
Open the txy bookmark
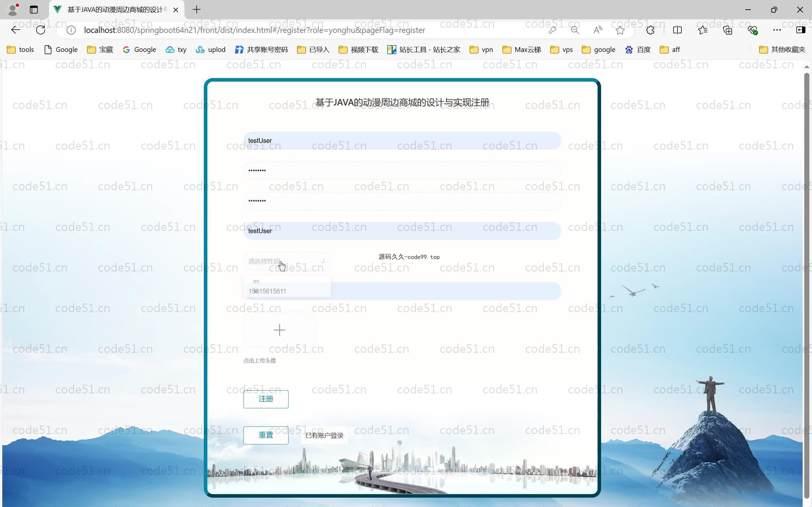click(176, 50)
